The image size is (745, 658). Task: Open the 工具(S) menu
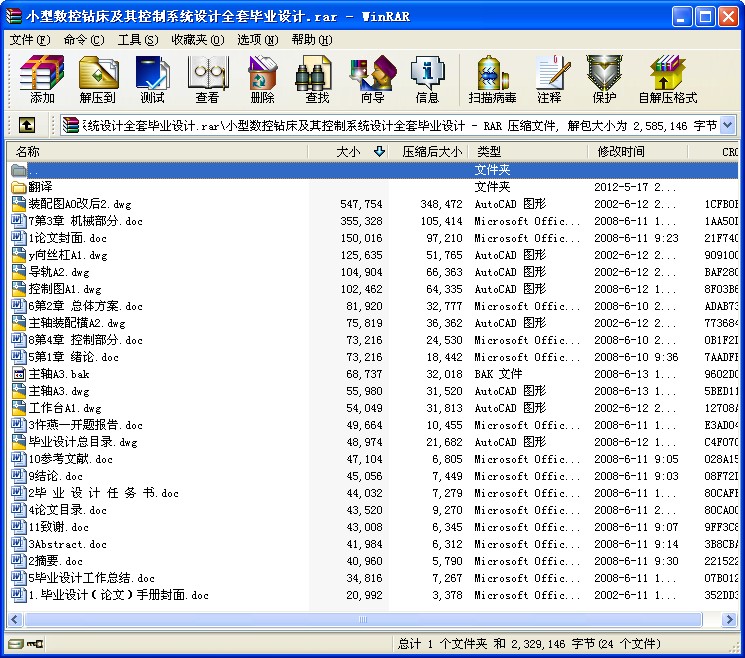pos(137,39)
